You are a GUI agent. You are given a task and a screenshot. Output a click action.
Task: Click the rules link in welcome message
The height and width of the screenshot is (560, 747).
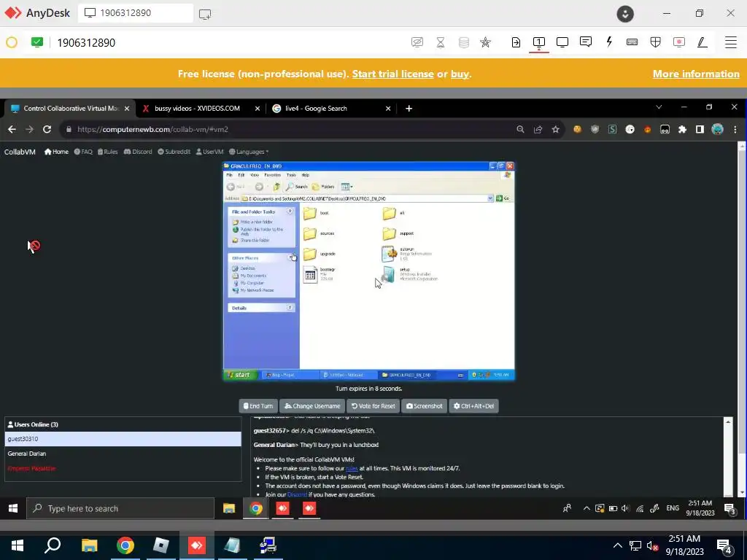pos(352,468)
